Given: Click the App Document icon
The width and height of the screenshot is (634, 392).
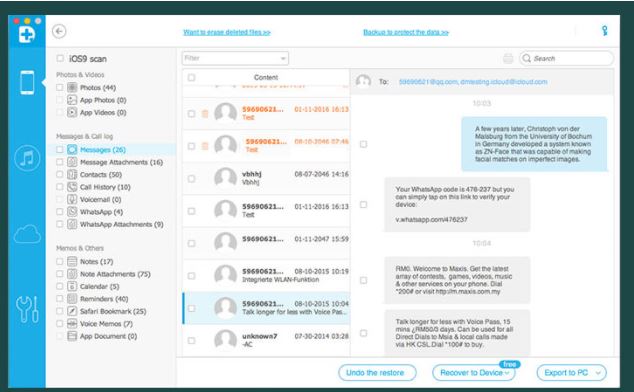Looking at the screenshot, I should [x=72, y=336].
